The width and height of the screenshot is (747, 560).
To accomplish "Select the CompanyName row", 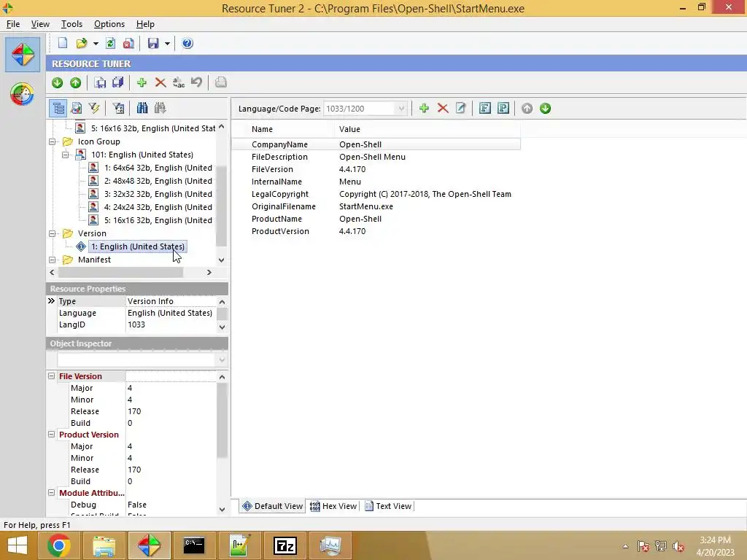I will pos(376,144).
